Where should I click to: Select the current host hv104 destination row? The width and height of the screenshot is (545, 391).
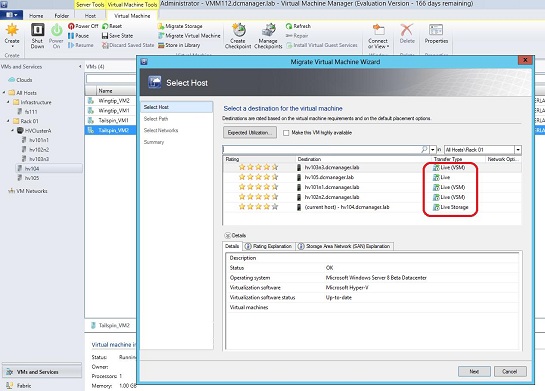click(372, 207)
